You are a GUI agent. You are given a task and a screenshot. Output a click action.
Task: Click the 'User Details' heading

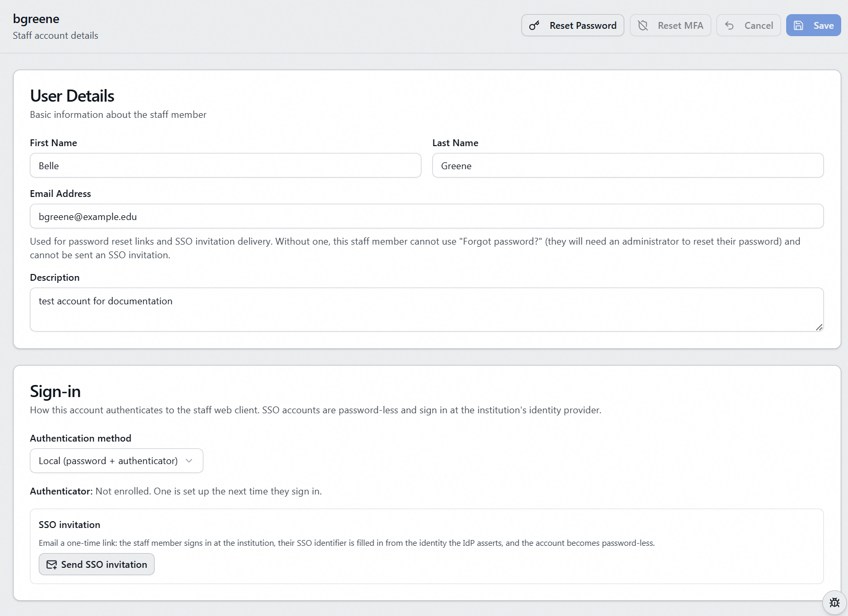pyautogui.click(x=72, y=96)
